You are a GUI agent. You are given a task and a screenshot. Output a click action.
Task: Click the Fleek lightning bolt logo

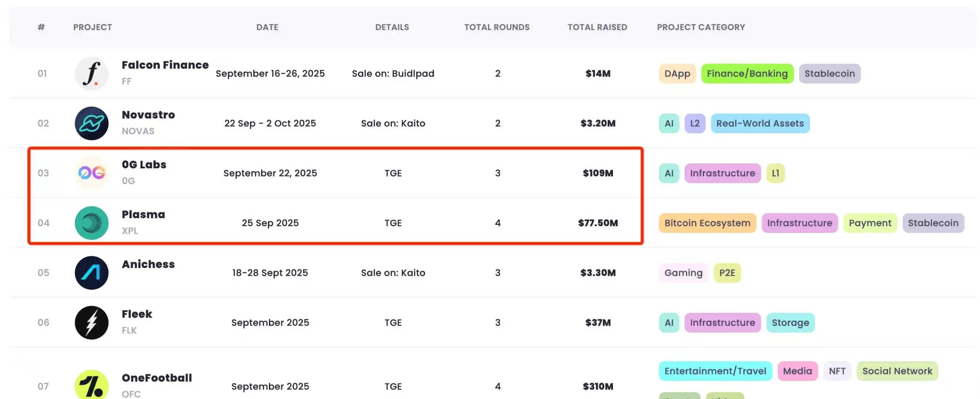(x=92, y=322)
